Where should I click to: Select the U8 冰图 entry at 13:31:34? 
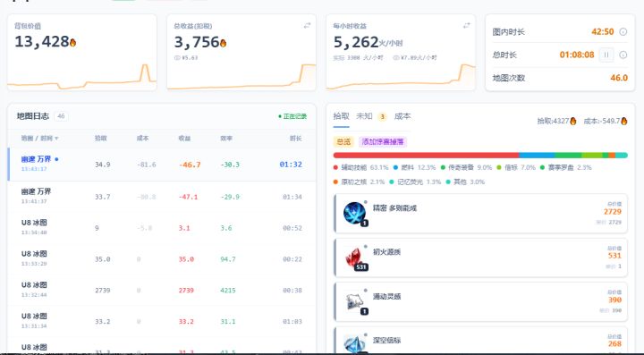pos(162,321)
